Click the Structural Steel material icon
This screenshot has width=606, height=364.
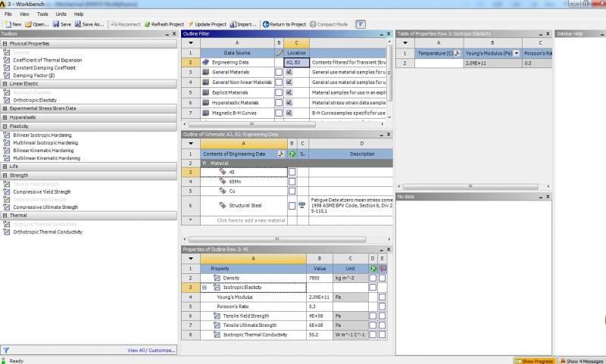coord(223,205)
